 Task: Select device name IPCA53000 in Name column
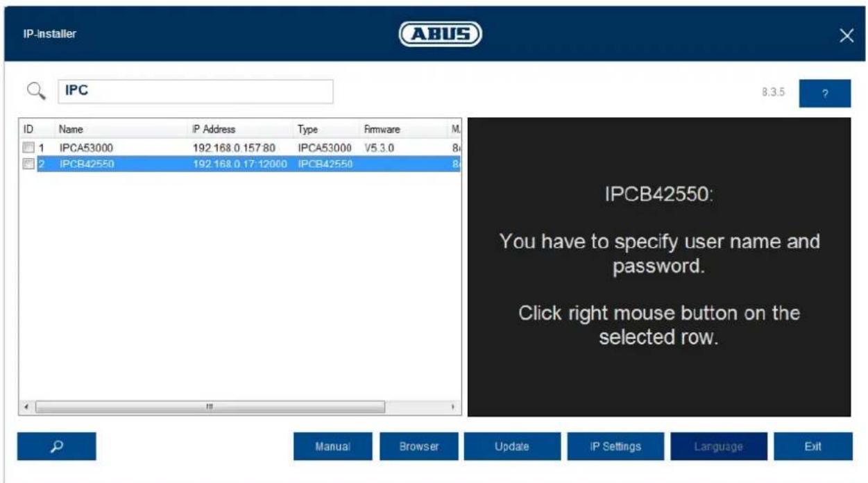[x=86, y=147]
